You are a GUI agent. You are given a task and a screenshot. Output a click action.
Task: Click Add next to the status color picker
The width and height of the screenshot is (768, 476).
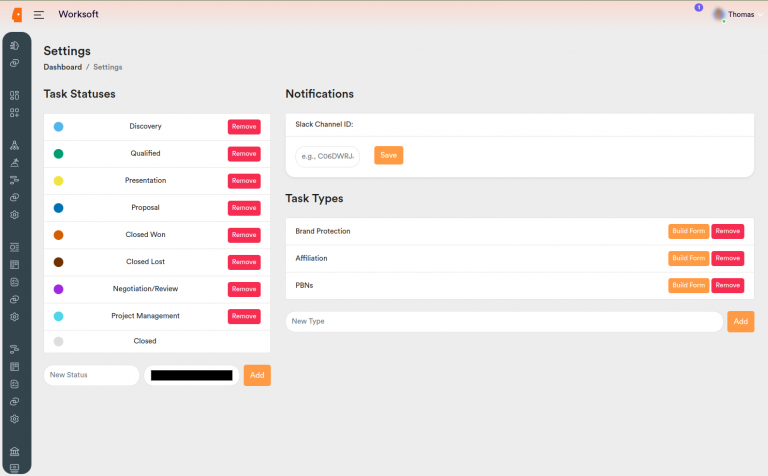coord(257,375)
